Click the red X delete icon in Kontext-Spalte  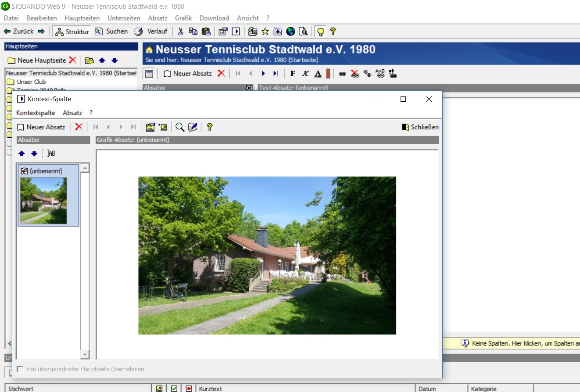(79, 127)
